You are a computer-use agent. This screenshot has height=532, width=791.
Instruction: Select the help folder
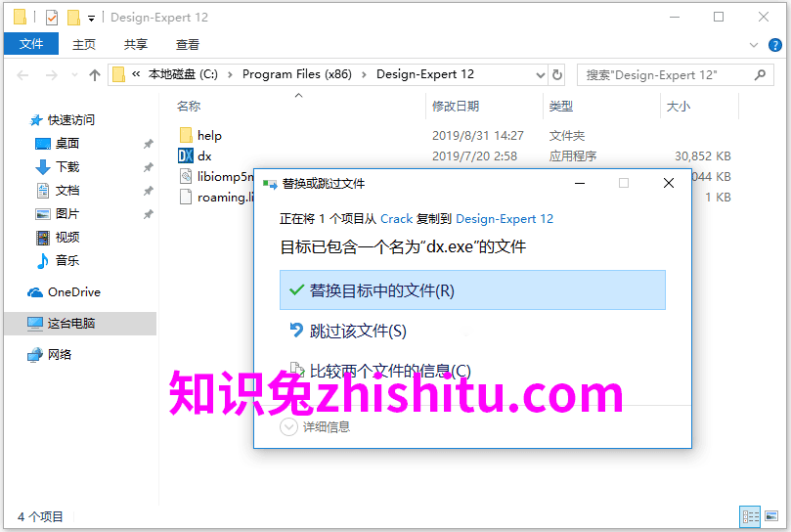(x=200, y=135)
